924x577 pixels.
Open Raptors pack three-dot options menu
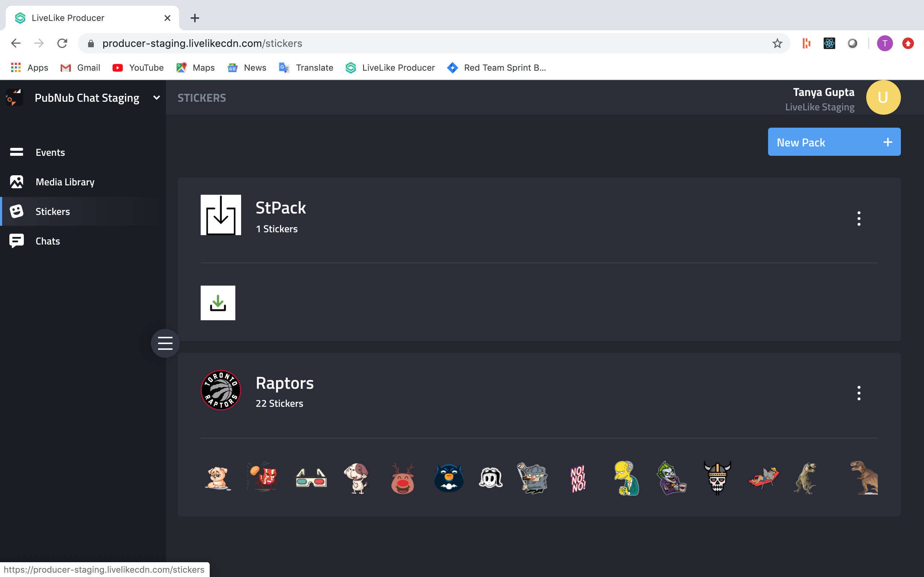click(x=859, y=393)
